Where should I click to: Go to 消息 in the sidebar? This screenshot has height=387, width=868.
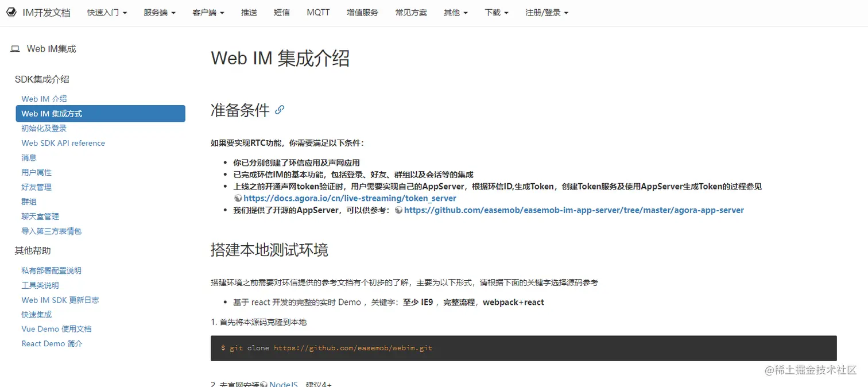point(29,157)
